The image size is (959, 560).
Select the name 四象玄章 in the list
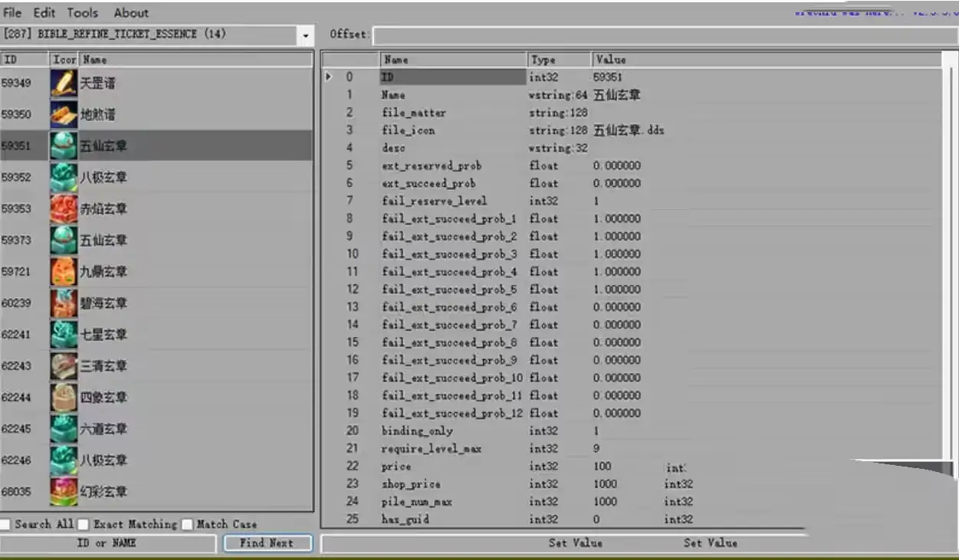pyautogui.click(x=103, y=397)
